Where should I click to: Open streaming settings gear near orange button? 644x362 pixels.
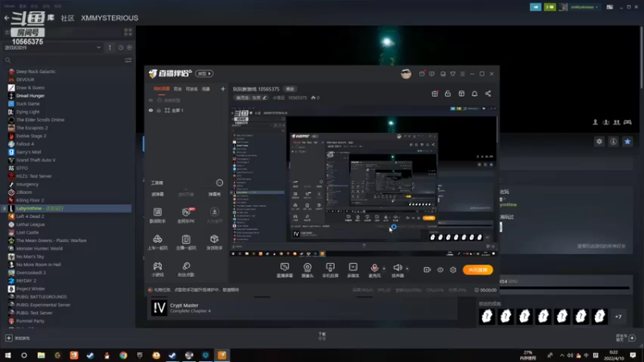[453, 269]
